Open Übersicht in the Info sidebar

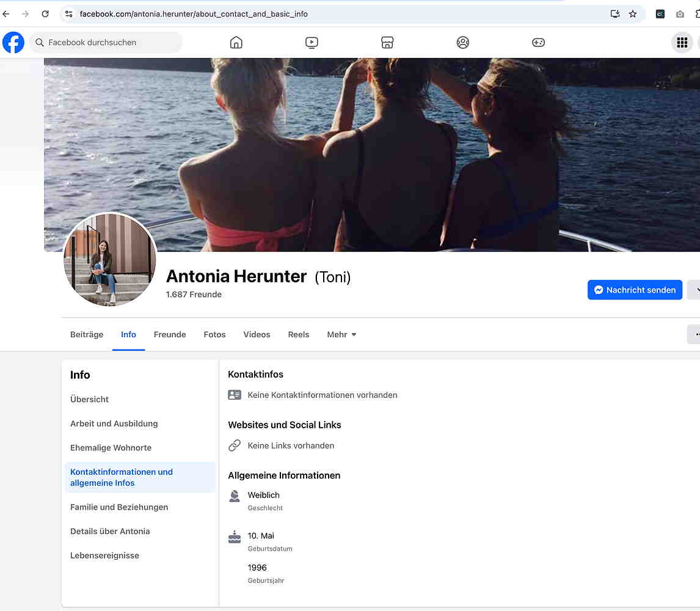coord(89,400)
